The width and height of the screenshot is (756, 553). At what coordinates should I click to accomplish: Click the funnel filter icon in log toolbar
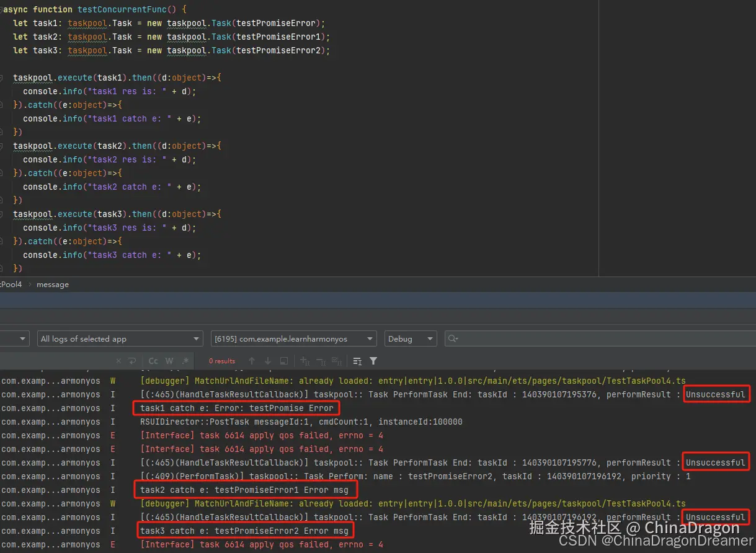pos(373,361)
